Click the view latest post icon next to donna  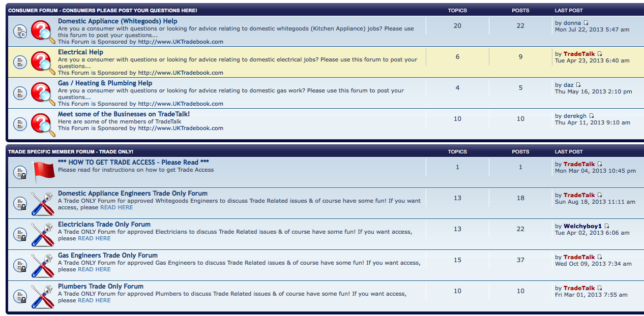pyautogui.click(x=586, y=23)
